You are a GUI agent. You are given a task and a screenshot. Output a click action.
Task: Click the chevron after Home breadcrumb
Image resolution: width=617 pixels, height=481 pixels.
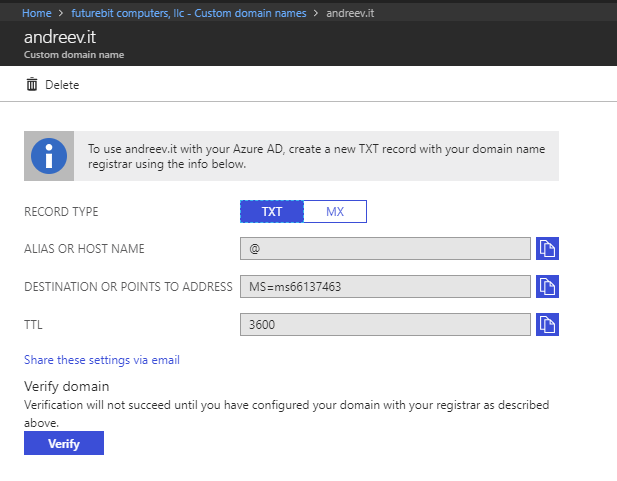(x=61, y=13)
